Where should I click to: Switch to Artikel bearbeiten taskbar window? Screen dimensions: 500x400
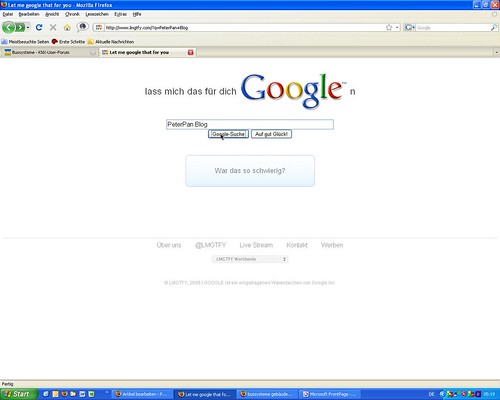pyautogui.click(x=142, y=394)
